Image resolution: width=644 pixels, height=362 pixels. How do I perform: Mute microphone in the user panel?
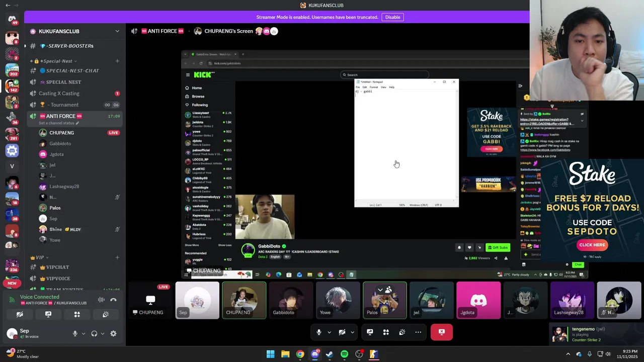pos(75,333)
